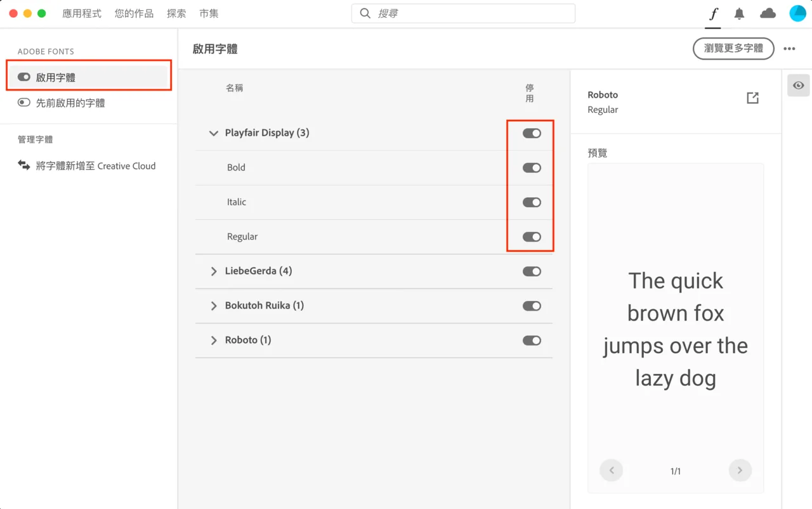This screenshot has width=812, height=509.
Task: Open notifications bell icon
Action: click(739, 13)
